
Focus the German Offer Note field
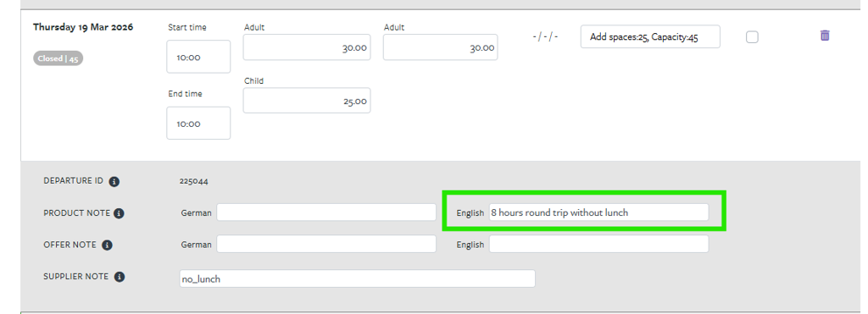point(326,244)
